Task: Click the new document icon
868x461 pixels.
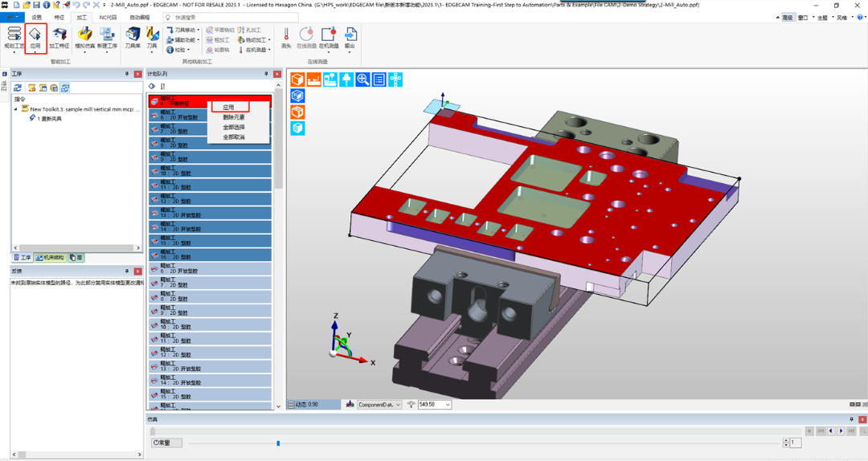Action: pyautogui.click(x=17, y=5)
